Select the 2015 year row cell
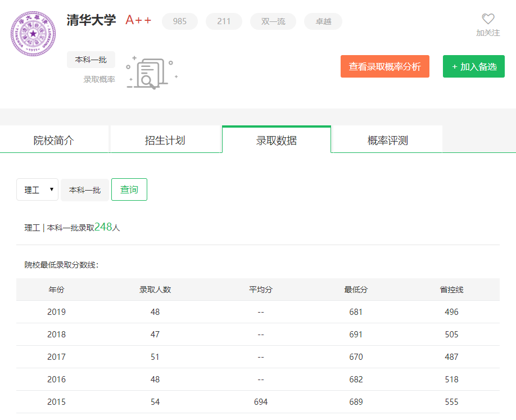This screenshot has height=420, width=516. (57, 402)
